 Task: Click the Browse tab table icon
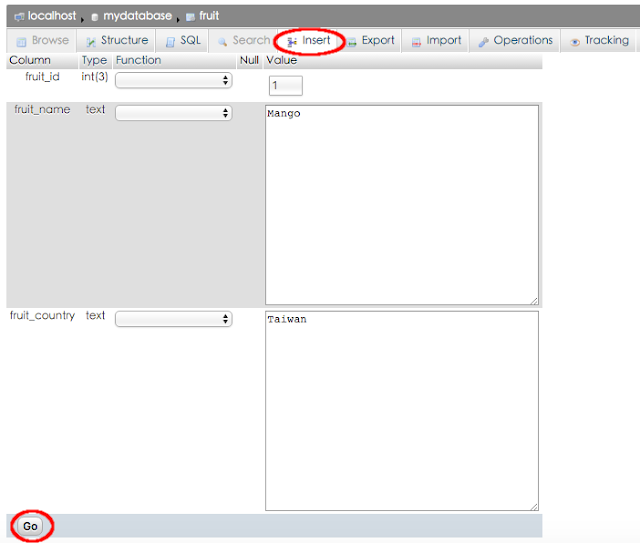(21, 41)
